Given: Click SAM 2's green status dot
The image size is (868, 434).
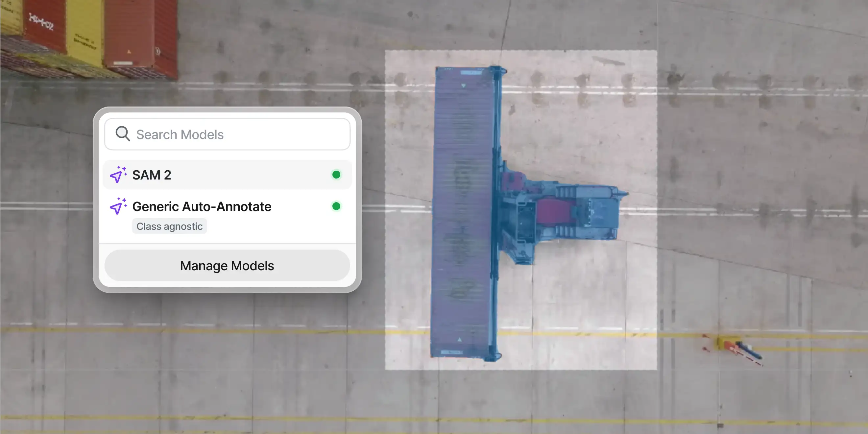Looking at the screenshot, I should [x=336, y=175].
